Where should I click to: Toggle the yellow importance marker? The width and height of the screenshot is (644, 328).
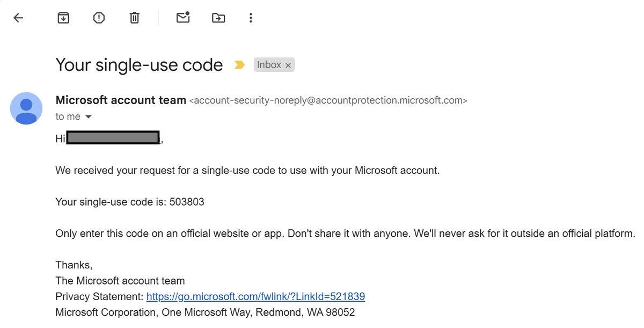(x=239, y=65)
